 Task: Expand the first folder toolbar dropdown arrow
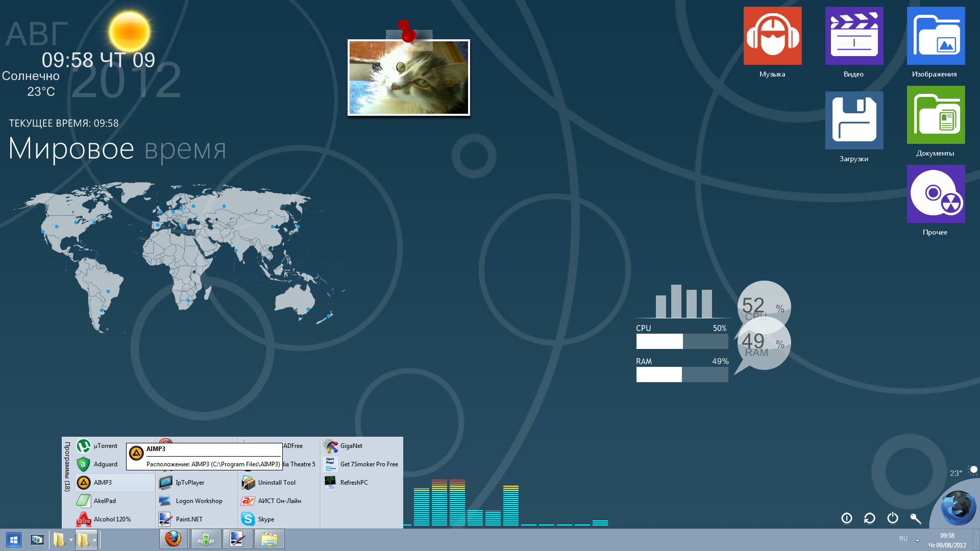coord(71,539)
